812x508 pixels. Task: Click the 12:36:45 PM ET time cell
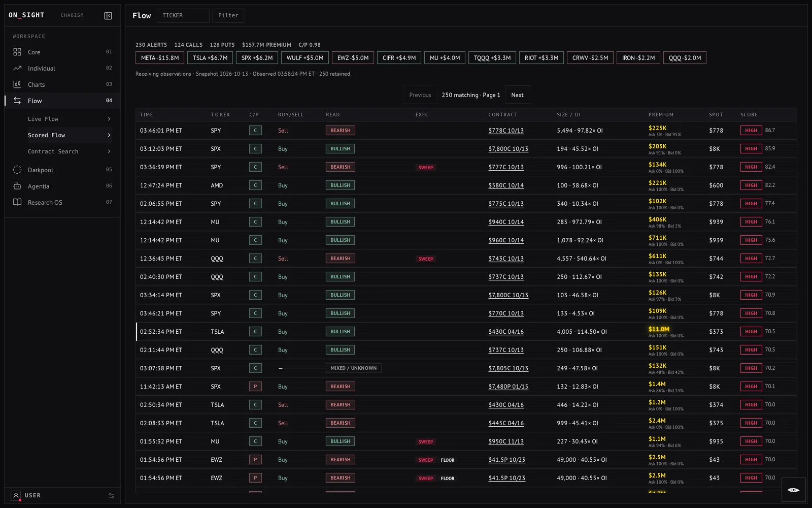161,259
